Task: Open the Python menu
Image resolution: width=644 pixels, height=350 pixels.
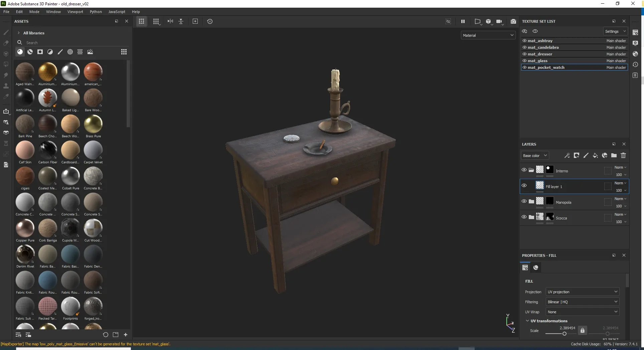Action: click(96, 12)
